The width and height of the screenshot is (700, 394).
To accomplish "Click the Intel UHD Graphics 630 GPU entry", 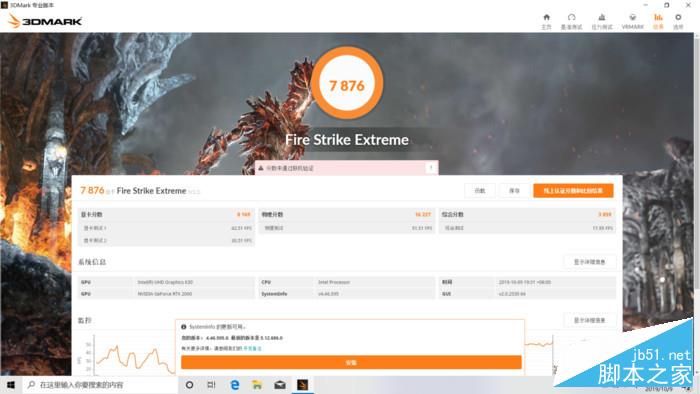I will click(x=166, y=282).
